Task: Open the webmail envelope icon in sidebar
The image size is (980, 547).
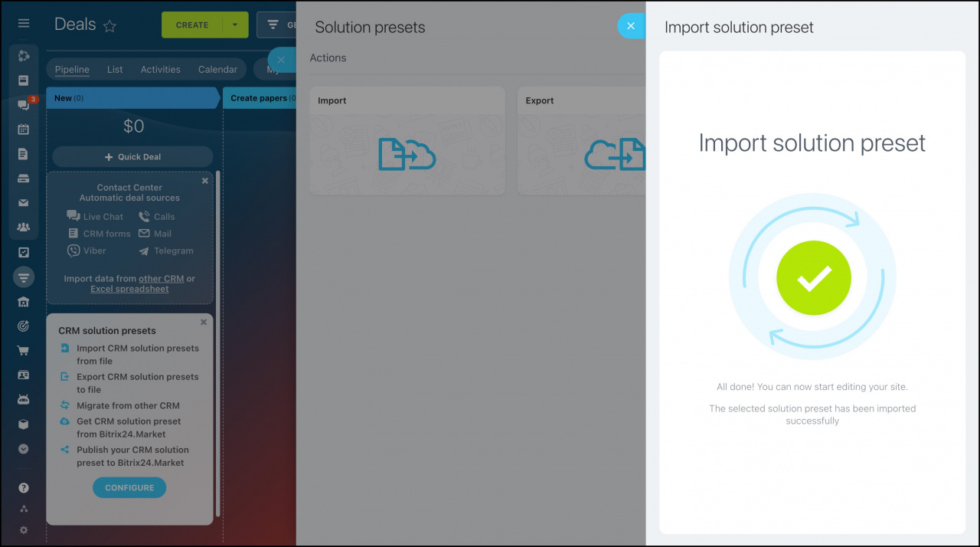Action: [x=24, y=203]
